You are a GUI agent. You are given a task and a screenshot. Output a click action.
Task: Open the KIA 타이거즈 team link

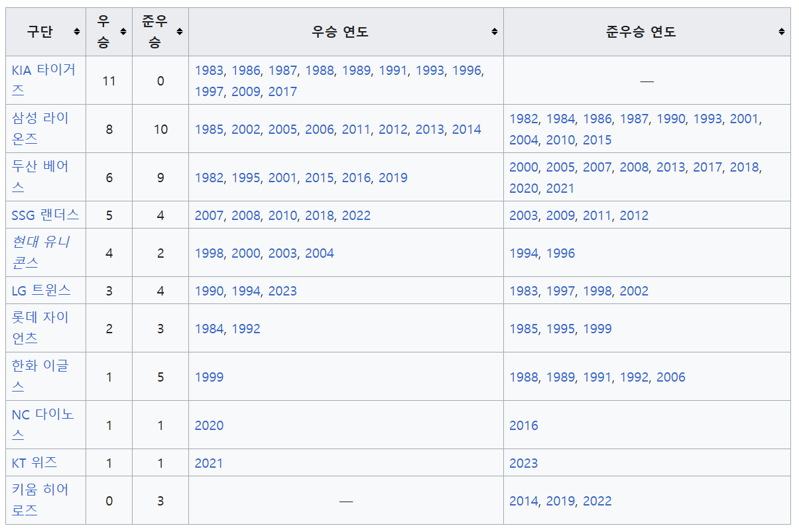tap(44, 80)
